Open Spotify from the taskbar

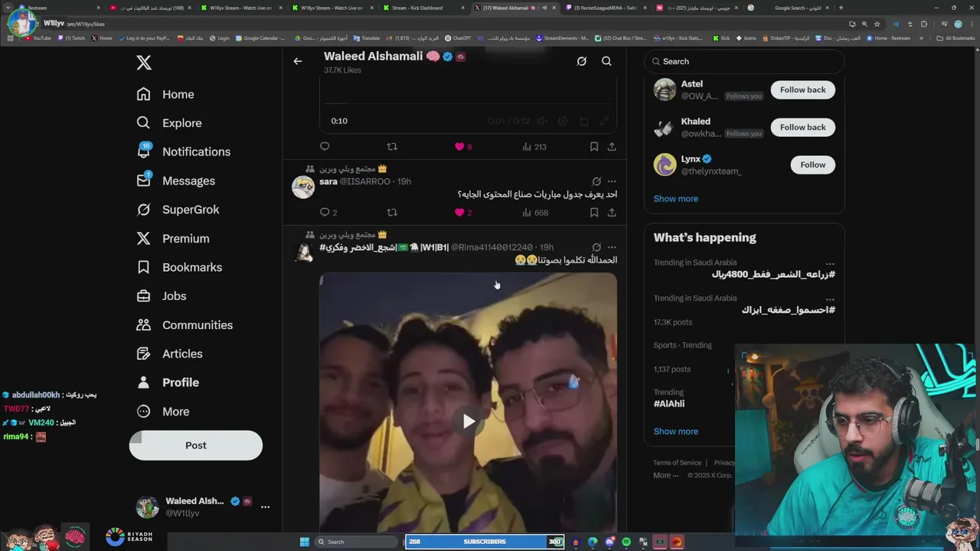pyautogui.click(x=626, y=542)
